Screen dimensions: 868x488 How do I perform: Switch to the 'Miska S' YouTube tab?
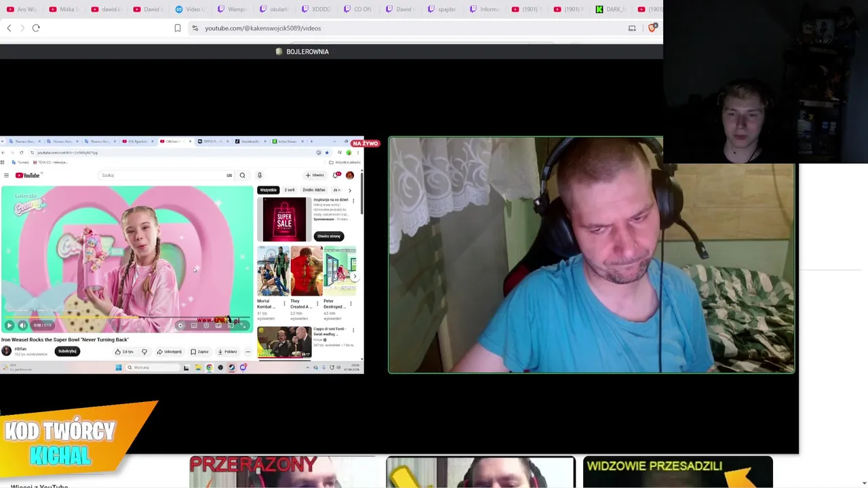pyautogui.click(x=63, y=9)
